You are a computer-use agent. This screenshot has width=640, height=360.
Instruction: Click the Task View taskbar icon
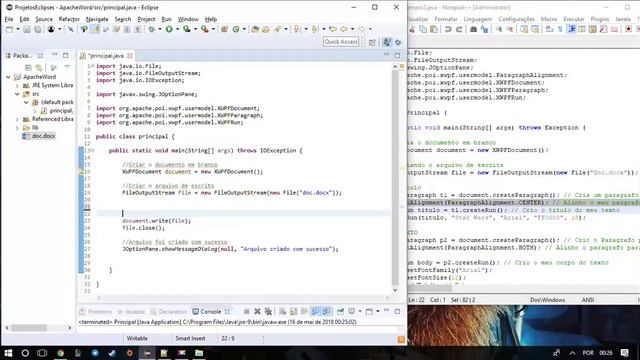click(x=42, y=353)
